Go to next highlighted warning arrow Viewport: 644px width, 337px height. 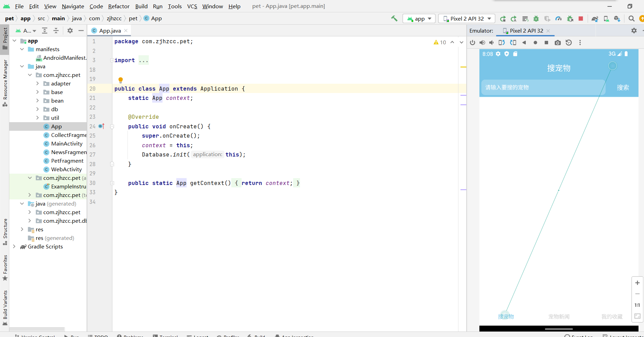pyautogui.click(x=462, y=42)
